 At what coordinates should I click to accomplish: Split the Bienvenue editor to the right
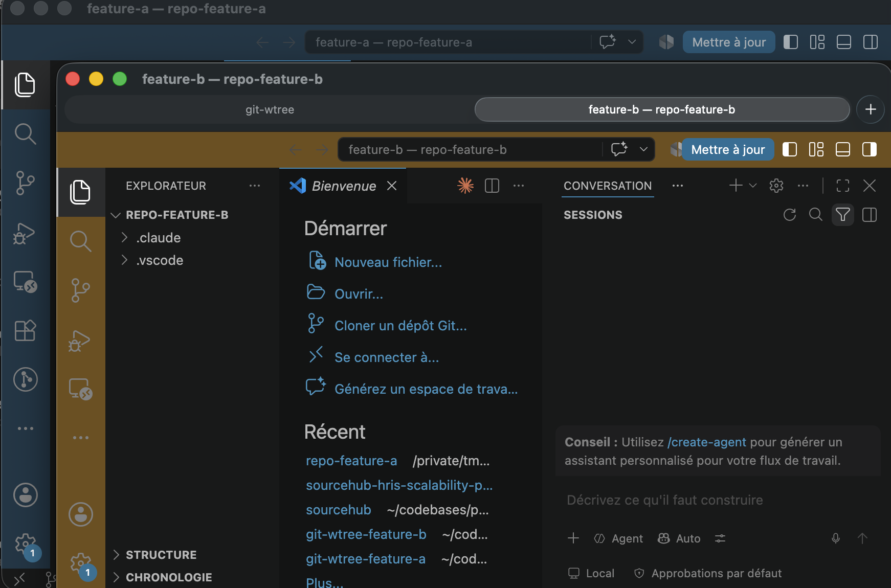(492, 186)
